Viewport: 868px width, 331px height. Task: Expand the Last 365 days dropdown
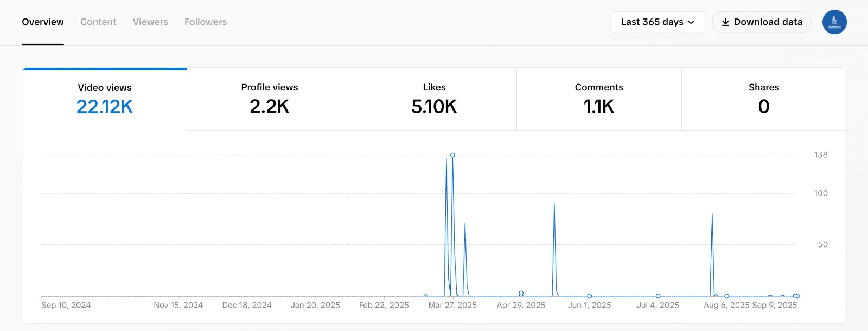(657, 22)
